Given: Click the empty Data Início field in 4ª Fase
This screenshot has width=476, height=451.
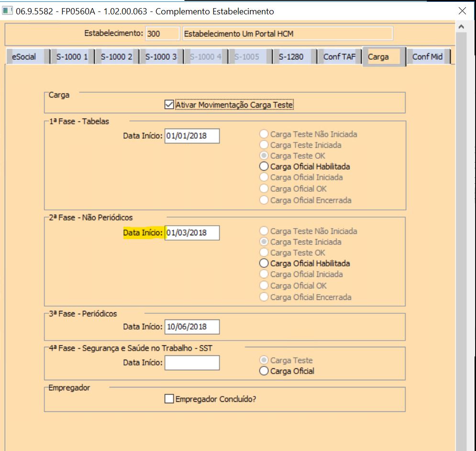Looking at the screenshot, I should [192, 363].
